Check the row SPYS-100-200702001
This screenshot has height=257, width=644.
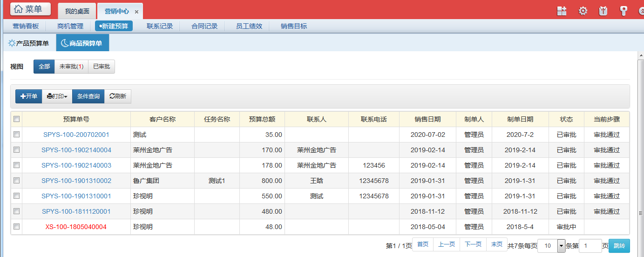(x=16, y=135)
